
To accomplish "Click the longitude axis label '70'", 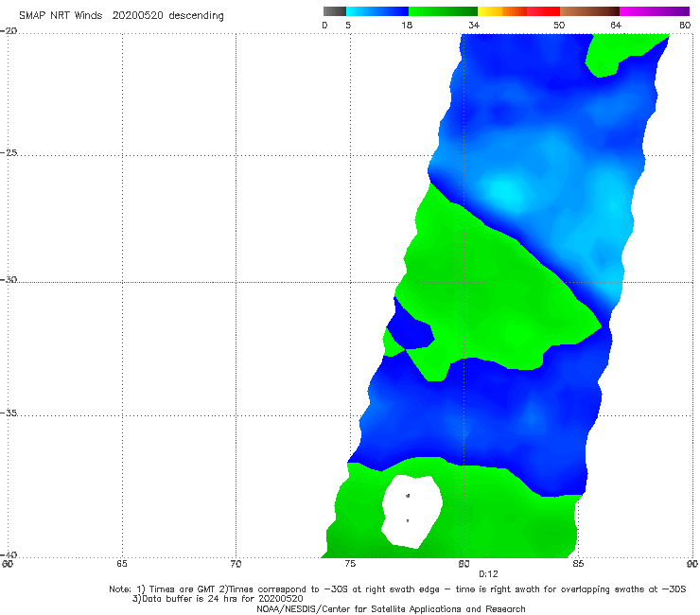I will [236, 564].
